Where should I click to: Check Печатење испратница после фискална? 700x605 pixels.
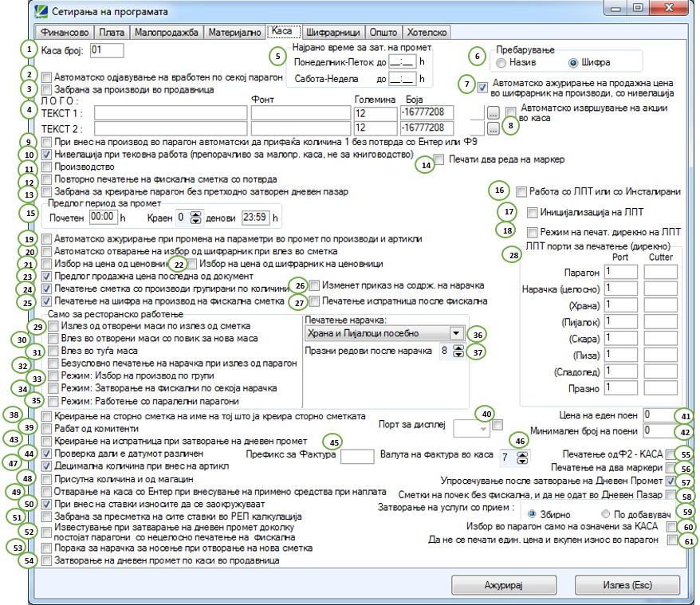click(315, 302)
